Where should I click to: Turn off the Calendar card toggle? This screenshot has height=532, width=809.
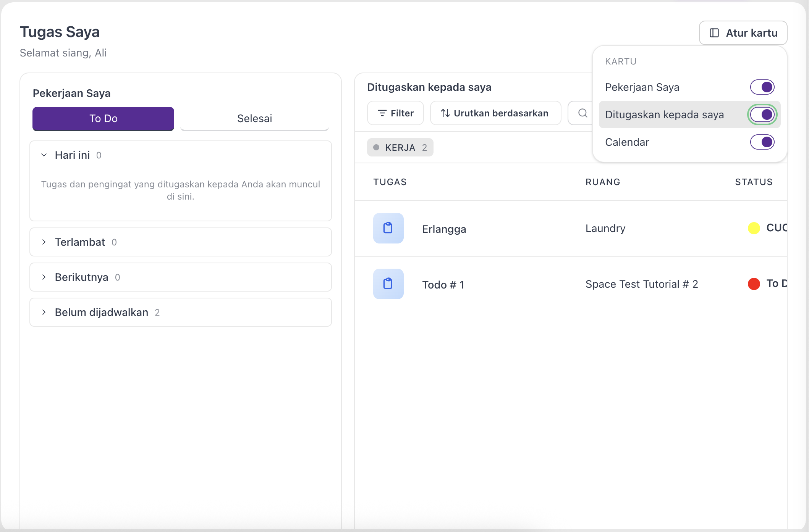tap(762, 142)
